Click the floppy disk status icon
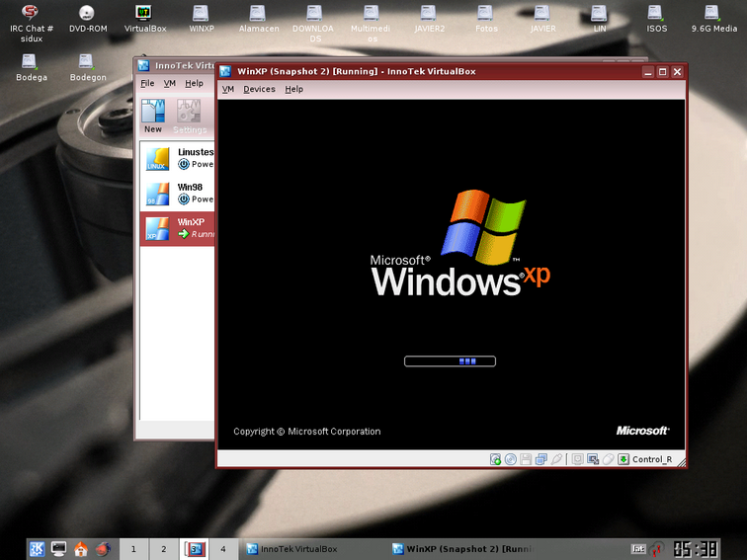 pyautogui.click(x=526, y=459)
